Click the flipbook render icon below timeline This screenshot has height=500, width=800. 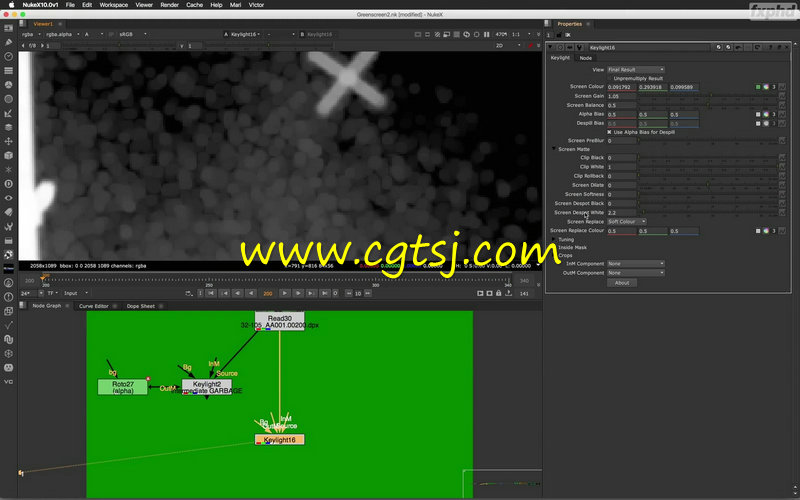click(480, 293)
